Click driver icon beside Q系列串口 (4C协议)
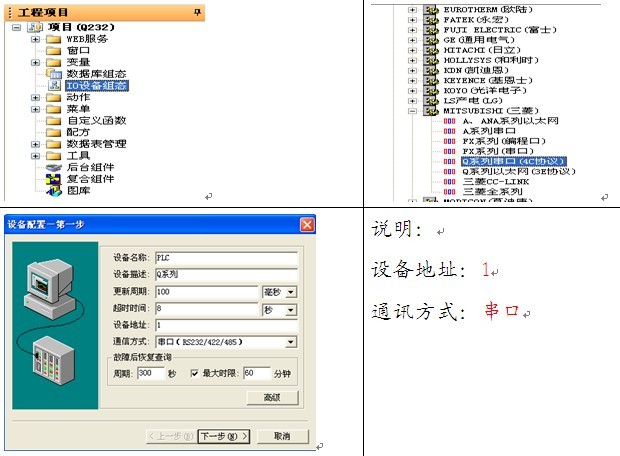Screen dimensions: 620x456 click(449, 161)
